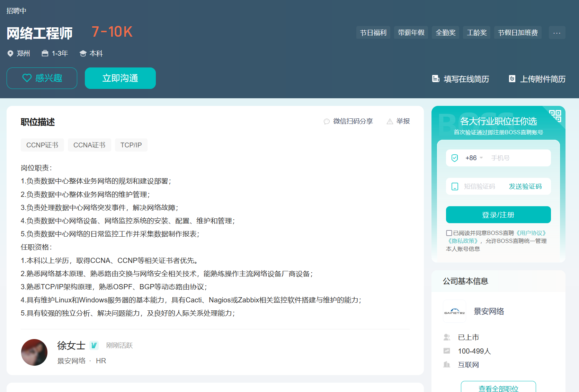Open 填写在线简历 link

tap(466, 79)
